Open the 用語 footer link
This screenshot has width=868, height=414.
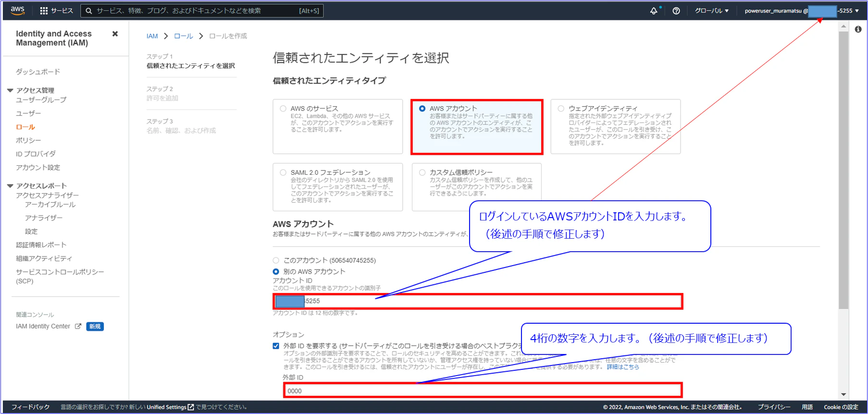(807, 407)
